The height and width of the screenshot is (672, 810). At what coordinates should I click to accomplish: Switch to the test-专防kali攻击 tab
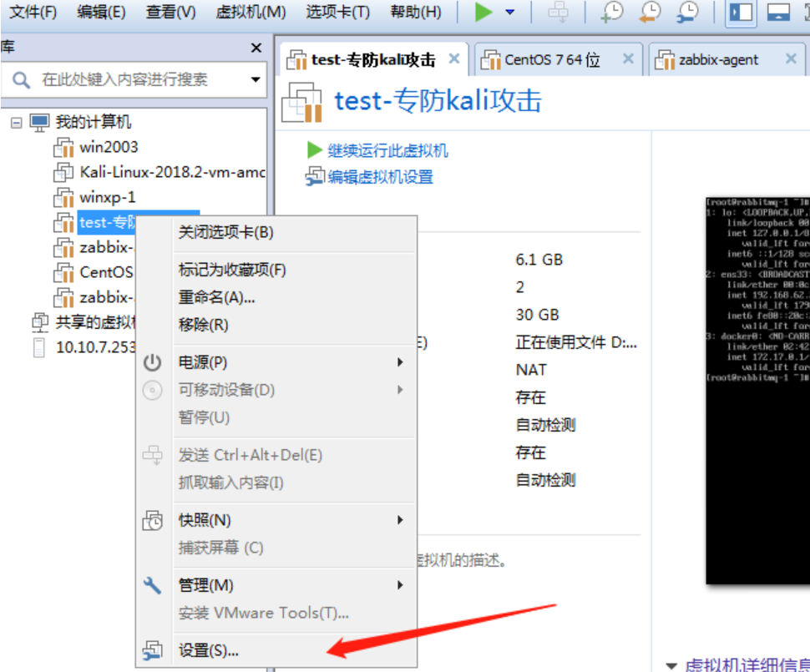[373, 60]
